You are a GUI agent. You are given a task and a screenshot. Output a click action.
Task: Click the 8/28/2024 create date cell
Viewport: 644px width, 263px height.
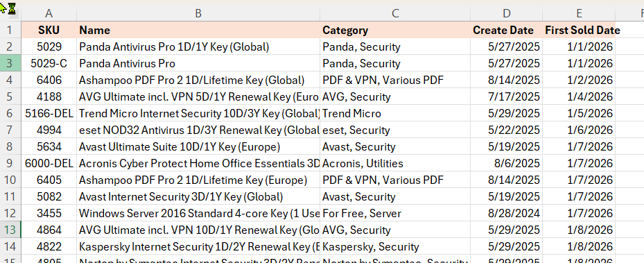[507, 213]
